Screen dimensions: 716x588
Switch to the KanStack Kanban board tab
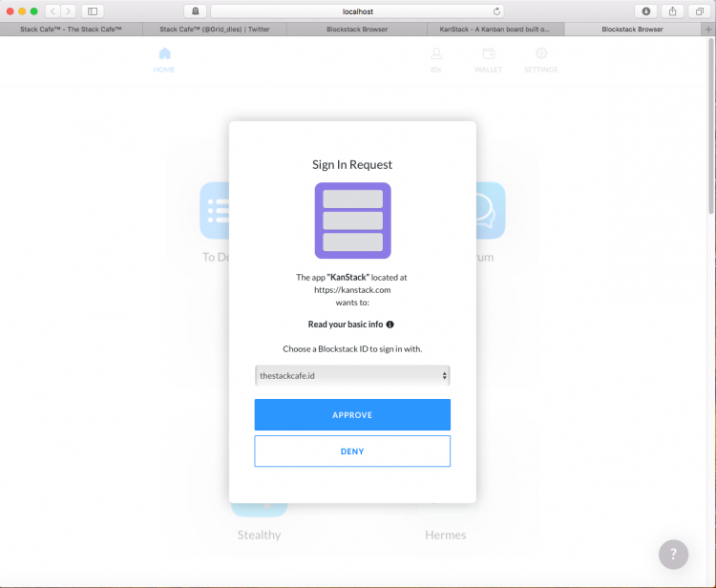[495, 30]
